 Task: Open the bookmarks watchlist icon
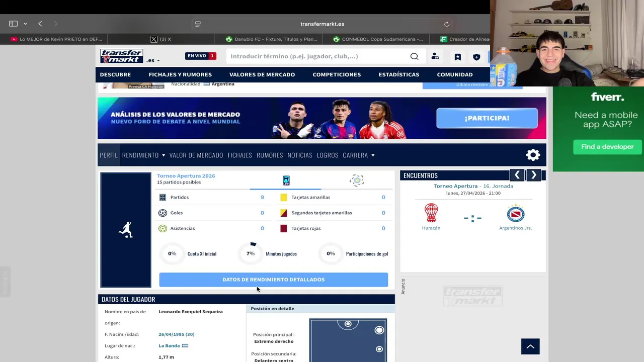pyautogui.click(x=457, y=57)
